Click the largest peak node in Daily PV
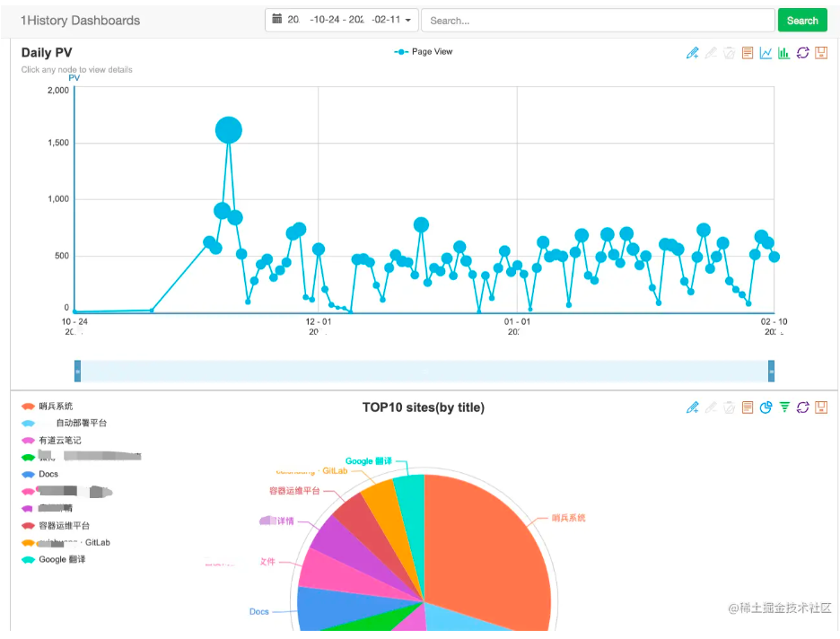Image resolution: width=840 pixels, height=639 pixels. point(229,130)
